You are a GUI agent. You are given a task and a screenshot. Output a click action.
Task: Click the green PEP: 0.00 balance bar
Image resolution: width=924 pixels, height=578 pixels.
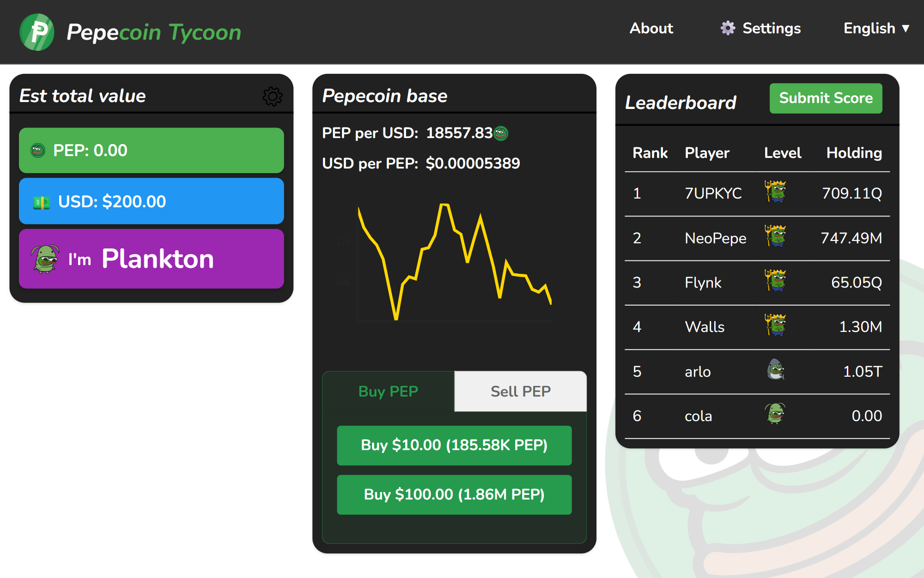[152, 151]
